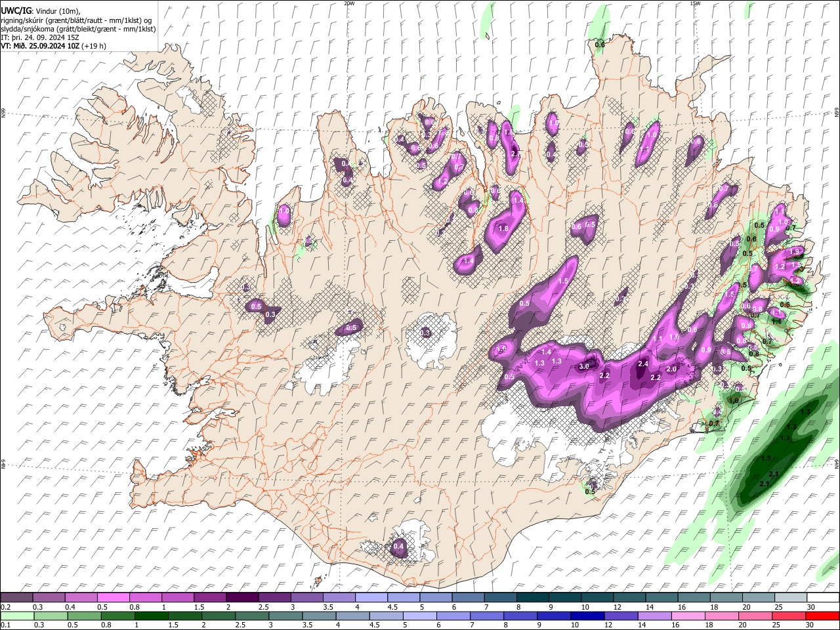Select the 0.2–0.3 snow legend swatch
This screenshot has width=840, height=630.
coord(16,598)
